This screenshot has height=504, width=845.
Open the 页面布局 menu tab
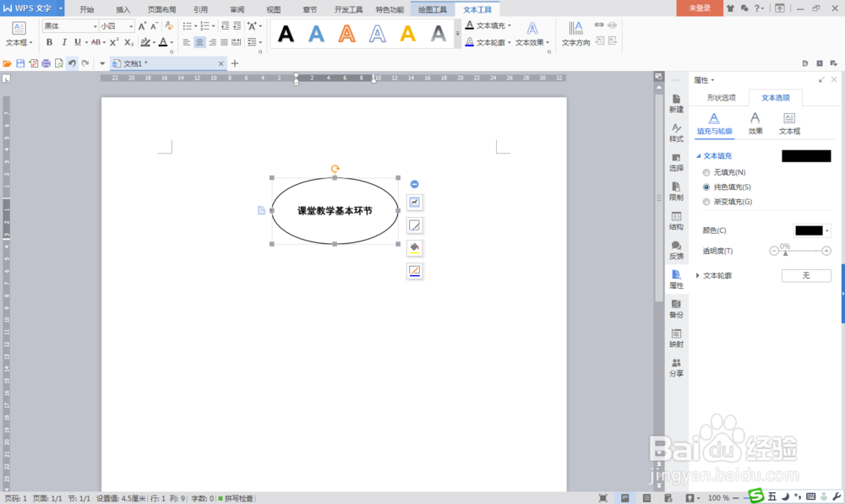pos(162,9)
